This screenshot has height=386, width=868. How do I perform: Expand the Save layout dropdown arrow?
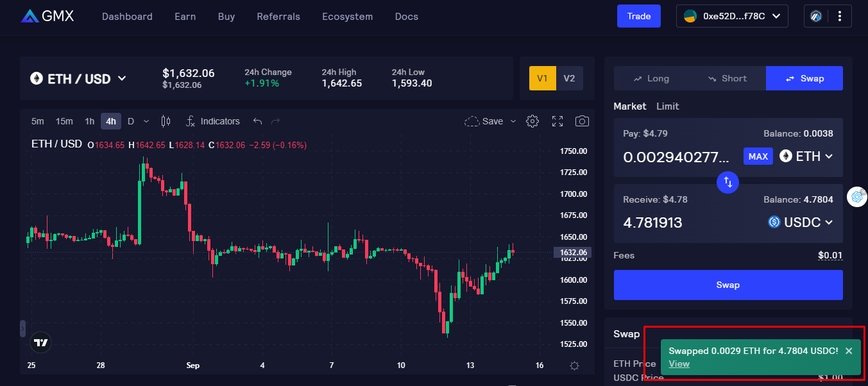click(513, 121)
